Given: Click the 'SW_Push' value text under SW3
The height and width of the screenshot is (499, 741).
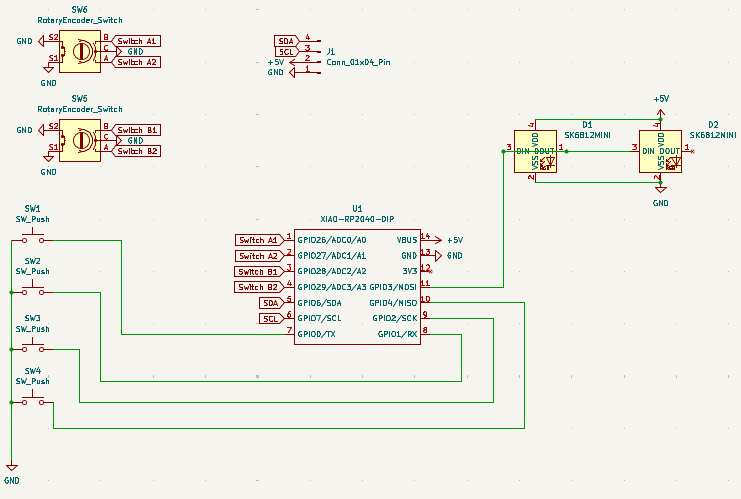Looking at the screenshot, I should pyautogui.click(x=33, y=329).
